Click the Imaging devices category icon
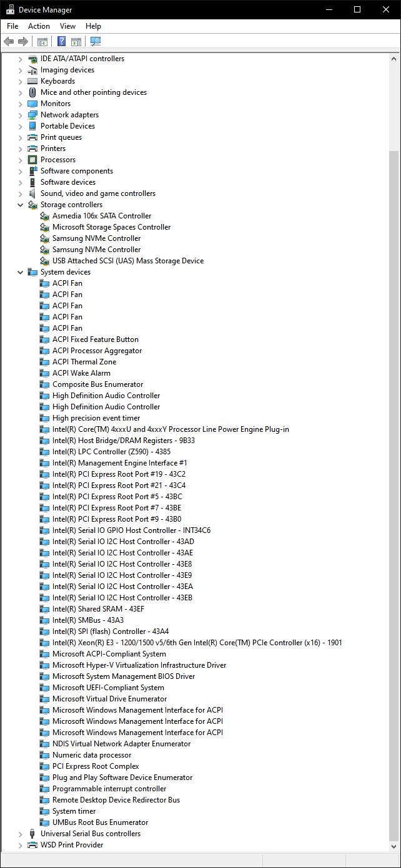Image resolution: width=401 pixels, height=868 pixels. [x=32, y=70]
